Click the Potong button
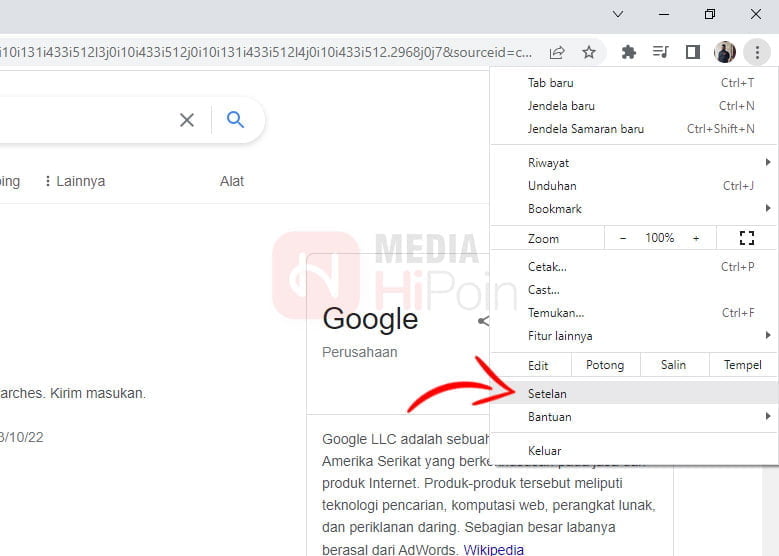 coord(605,365)
